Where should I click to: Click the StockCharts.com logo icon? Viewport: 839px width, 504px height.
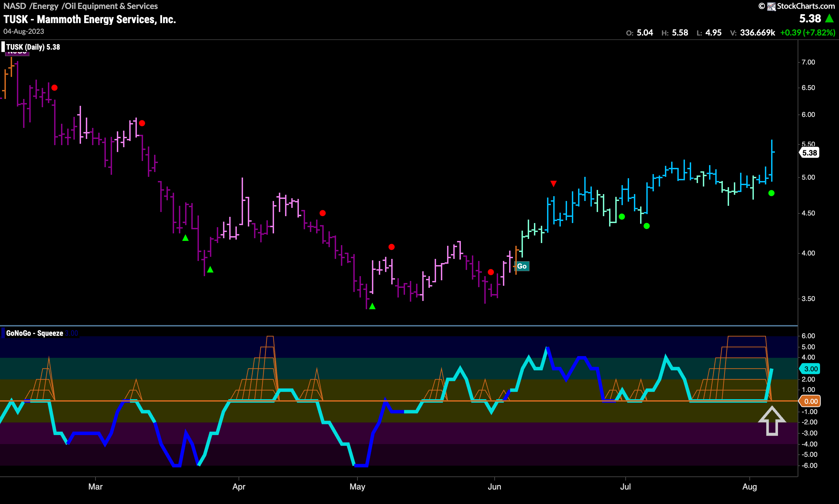click(x=771, y=6)
